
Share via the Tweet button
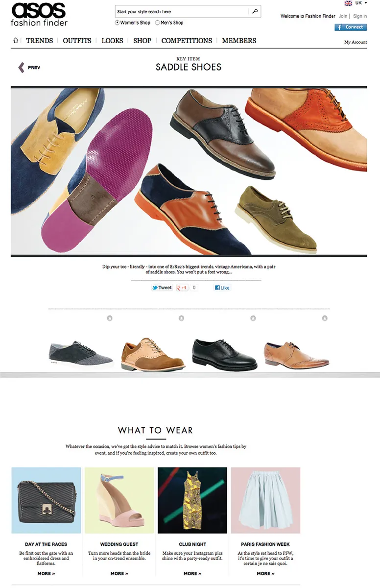162,288
